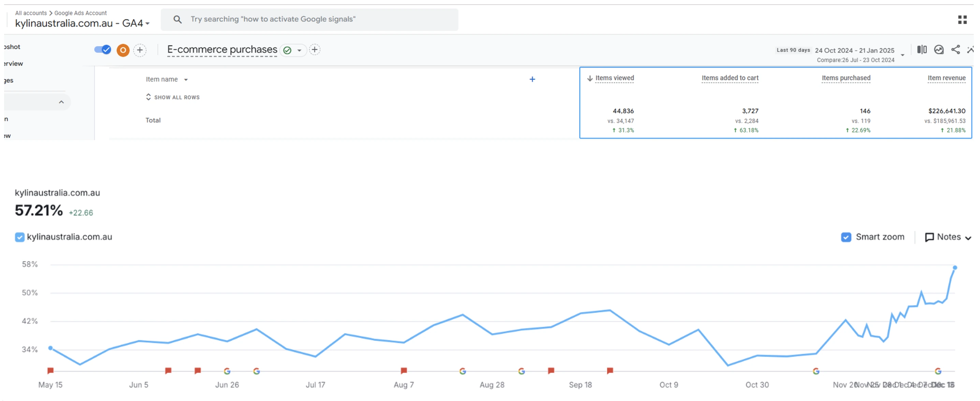Open the date range dropdown arrow
Image resolution: width=980 pixels, height=401 pixels.
click(902, 55)
